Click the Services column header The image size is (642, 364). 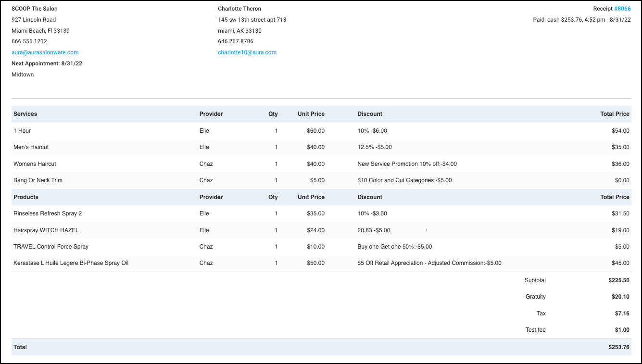coord(25,114)
